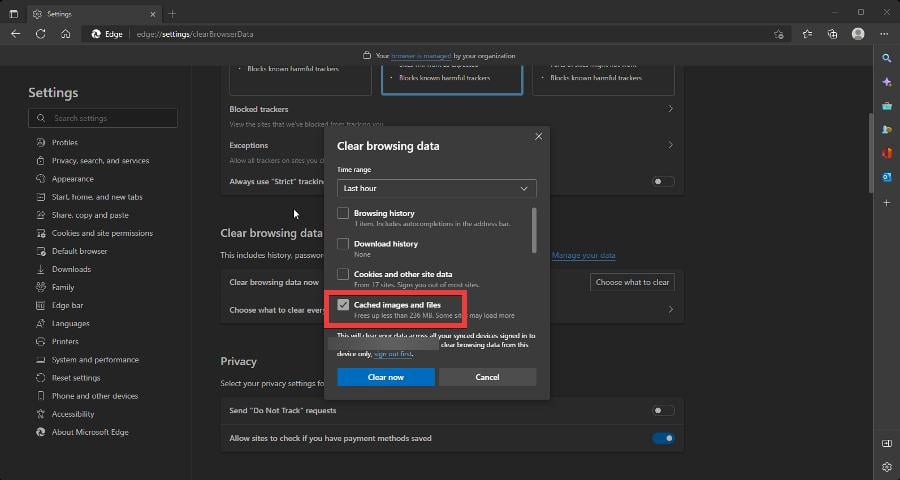
Task: Click the Clear now button
Action: 386,377
